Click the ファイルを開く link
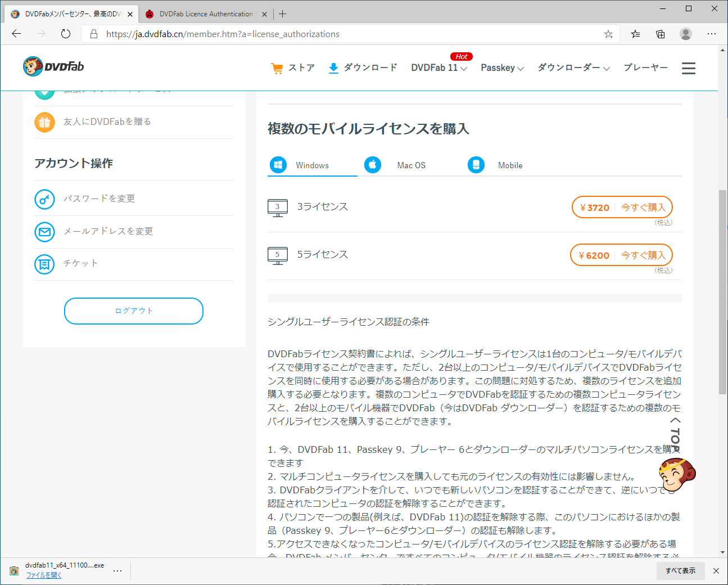728x585 pixels. click(44, 575)
